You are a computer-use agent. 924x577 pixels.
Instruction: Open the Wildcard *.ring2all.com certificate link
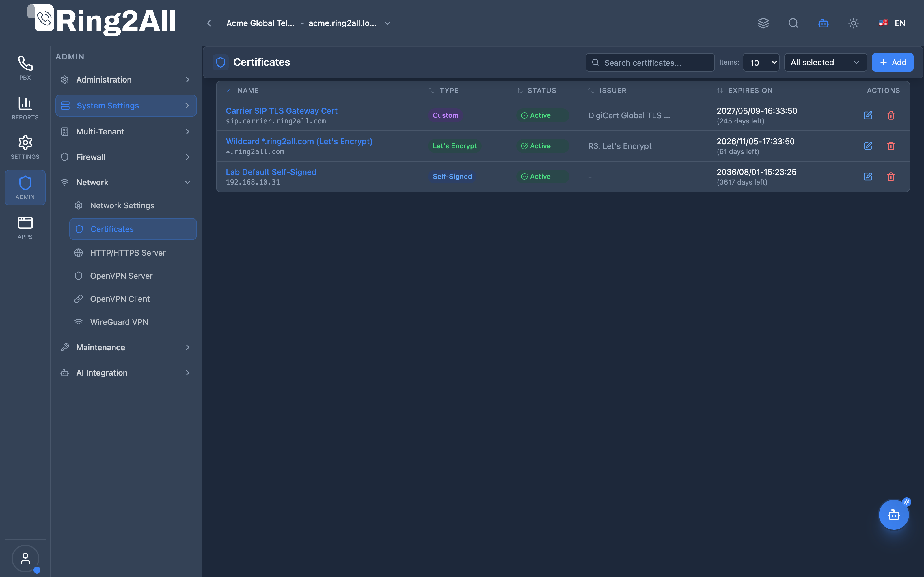[x=299, y=141]
